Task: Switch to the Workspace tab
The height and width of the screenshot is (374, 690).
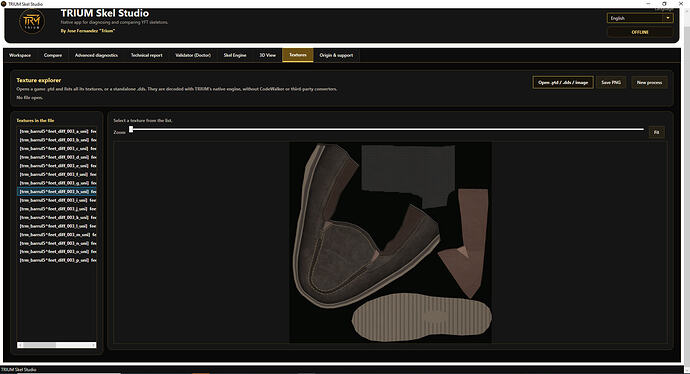Action: coord(20,55)
